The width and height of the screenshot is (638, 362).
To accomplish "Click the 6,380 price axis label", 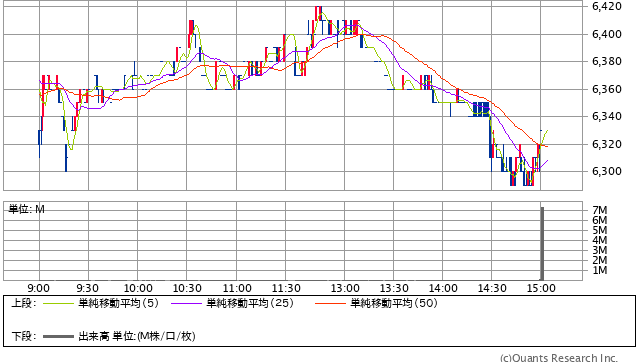I will coord(607,61).
